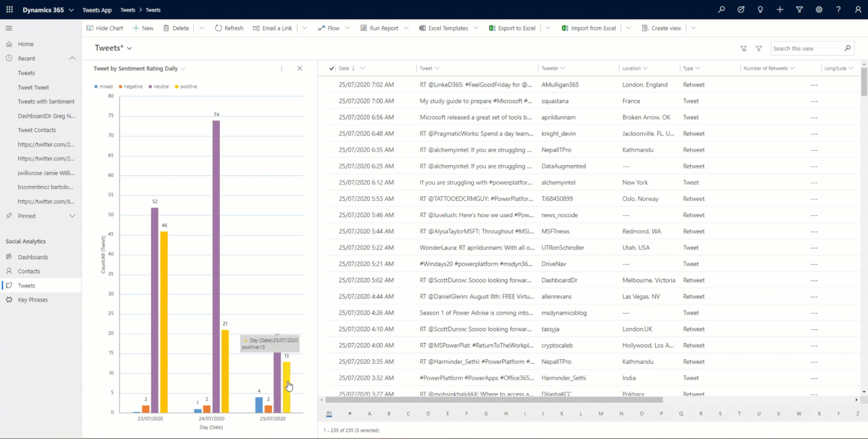The height and width of the screenshot is (439, 868).
Task: Click Run Report in command bar
Action: [x=379, y=28]
